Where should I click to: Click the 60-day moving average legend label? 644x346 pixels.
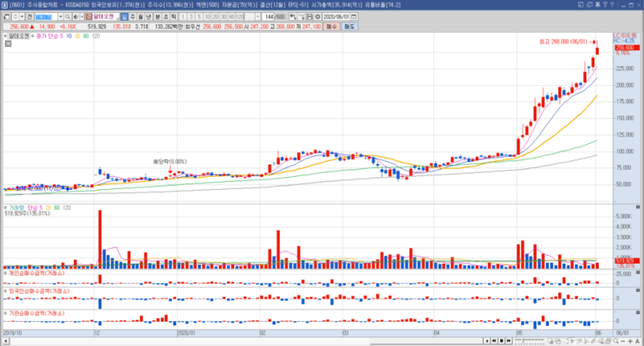click(x=86, y=36)
